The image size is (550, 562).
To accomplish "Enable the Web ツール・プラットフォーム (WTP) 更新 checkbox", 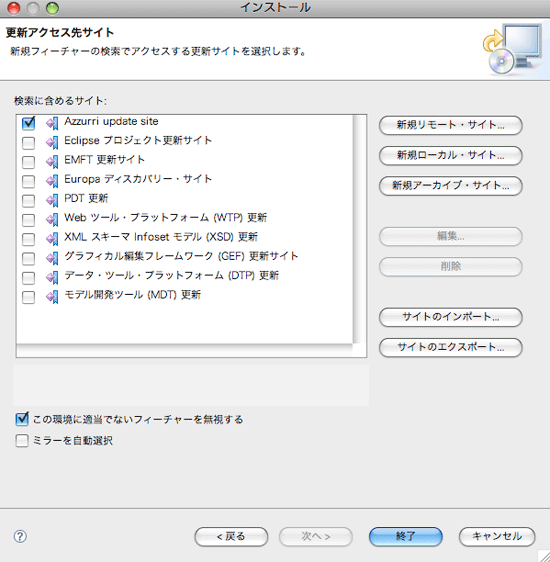I will pyautogui.click(x=28, y=220).
